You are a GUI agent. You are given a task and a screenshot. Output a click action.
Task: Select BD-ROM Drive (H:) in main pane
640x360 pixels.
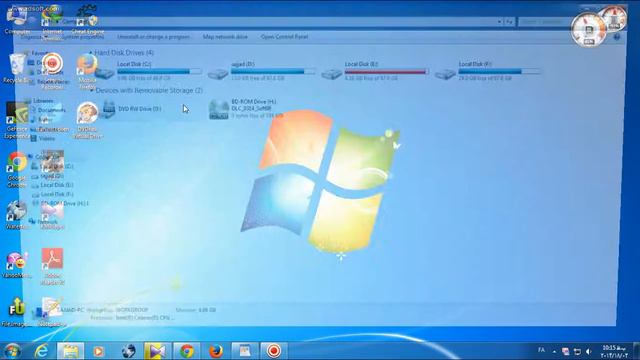coord(246,109)
